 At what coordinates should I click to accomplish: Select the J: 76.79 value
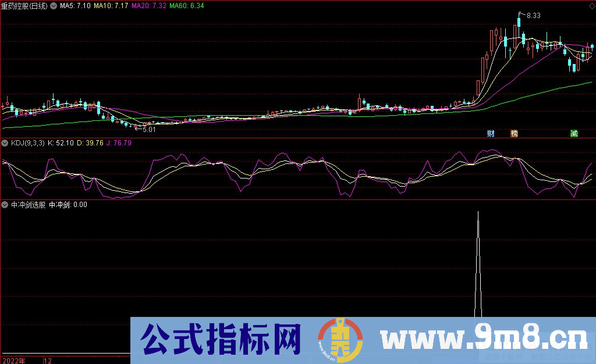(119, 143)
